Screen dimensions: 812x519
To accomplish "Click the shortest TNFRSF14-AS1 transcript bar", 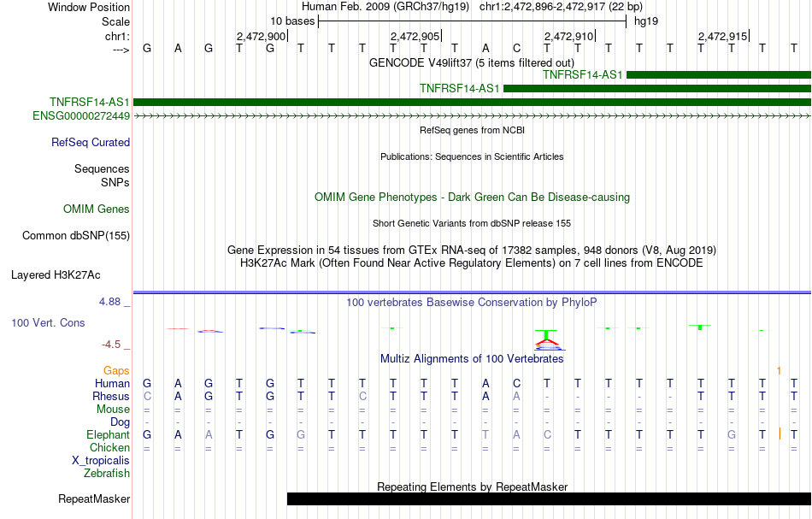I will [x=719, y=74].
